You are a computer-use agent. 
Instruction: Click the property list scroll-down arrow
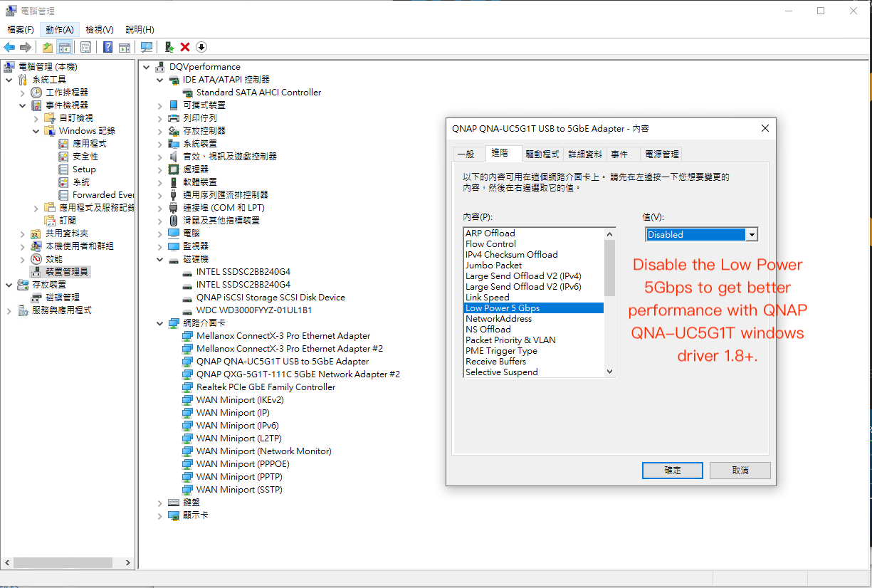click(x=609, y=371)
